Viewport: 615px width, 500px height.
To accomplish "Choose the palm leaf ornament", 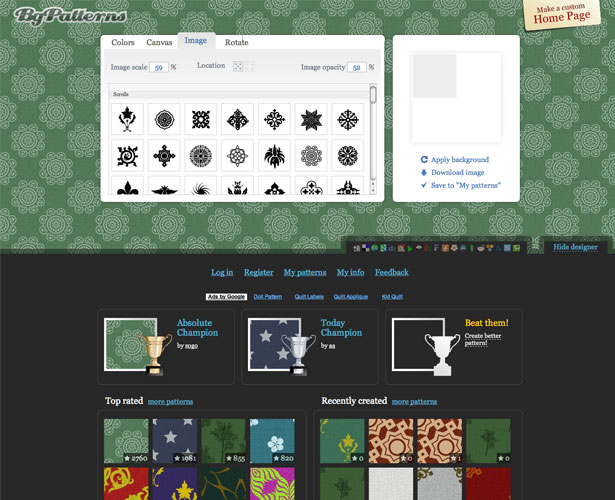I will (x=274, y=156).
